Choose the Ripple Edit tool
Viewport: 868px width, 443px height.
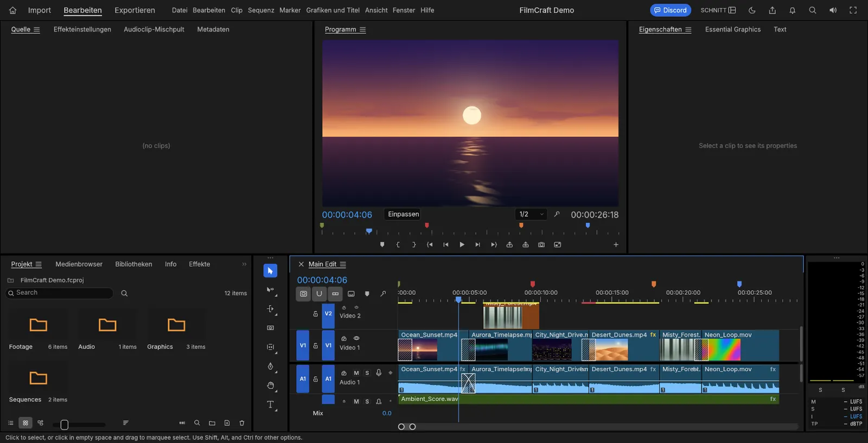tap(270, 309)
